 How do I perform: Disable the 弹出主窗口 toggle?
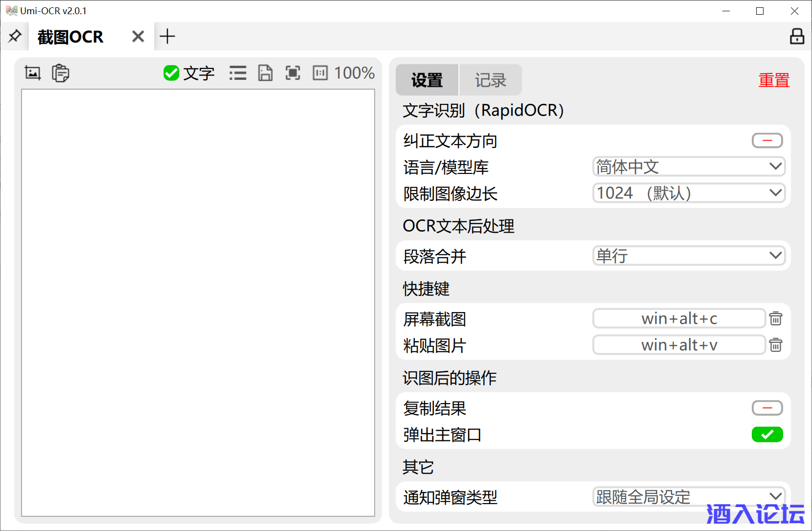point(767,434)
